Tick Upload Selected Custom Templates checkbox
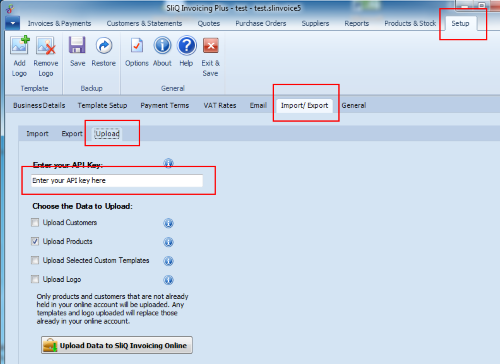The height and width of the screenshot is (364, 500). click(35, 260)
